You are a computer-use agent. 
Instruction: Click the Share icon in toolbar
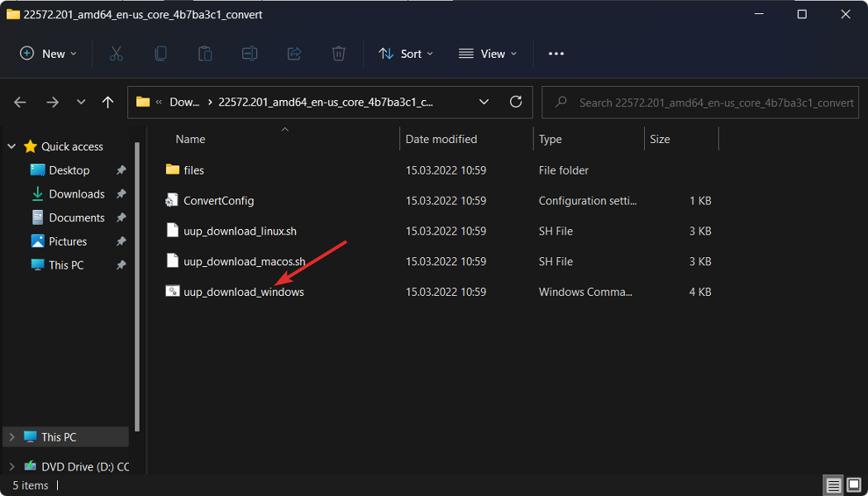[294, 54]
